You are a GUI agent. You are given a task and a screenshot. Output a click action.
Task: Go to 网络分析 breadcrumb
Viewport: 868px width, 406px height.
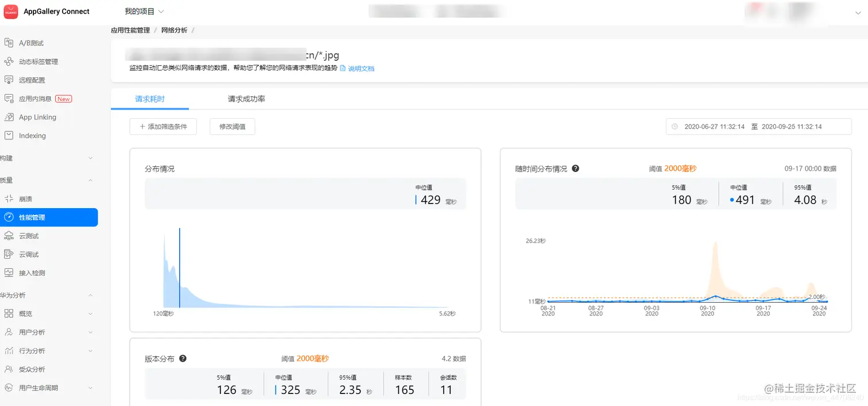174,30
